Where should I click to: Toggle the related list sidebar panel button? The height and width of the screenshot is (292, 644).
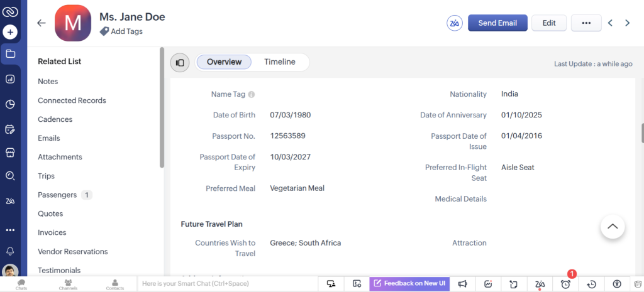click(180, 62)
